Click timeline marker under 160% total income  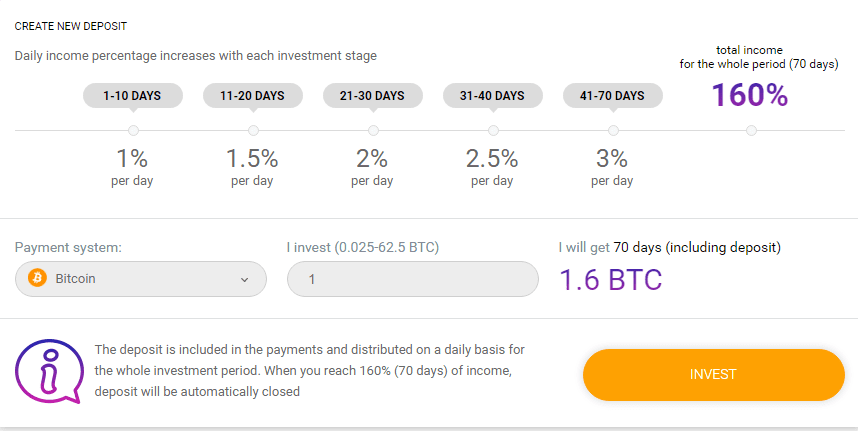[x=751, y=130]
